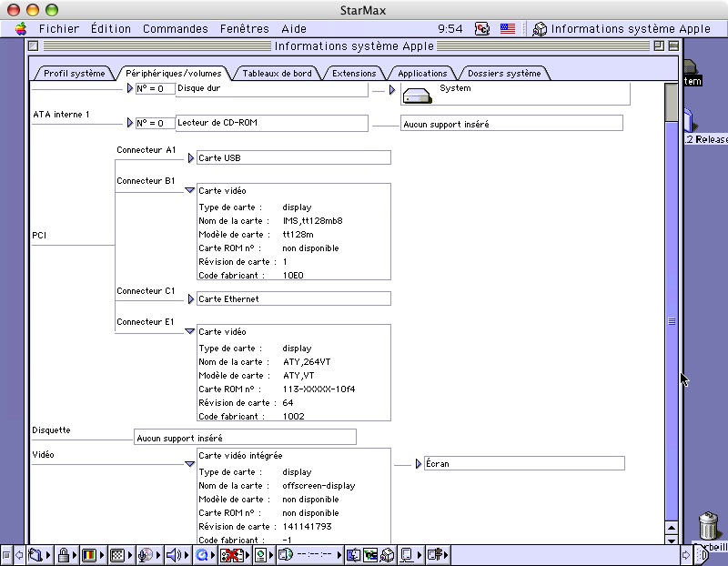Expand the Écran disclosure triangle

tap(419, 464)
